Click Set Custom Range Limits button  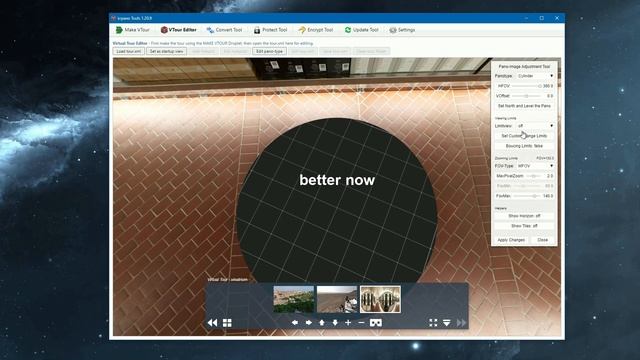coord(524,136)
